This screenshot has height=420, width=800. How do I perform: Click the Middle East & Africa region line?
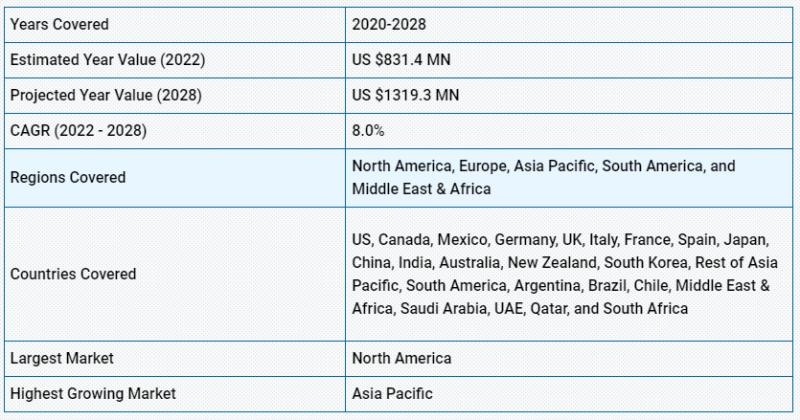421,189
